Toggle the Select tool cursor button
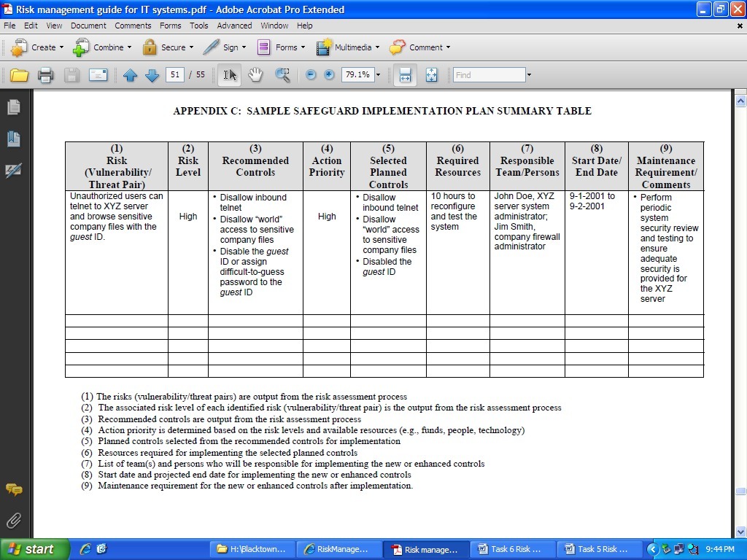The width and height of the screenshot is (747, 560). [230, 75]
